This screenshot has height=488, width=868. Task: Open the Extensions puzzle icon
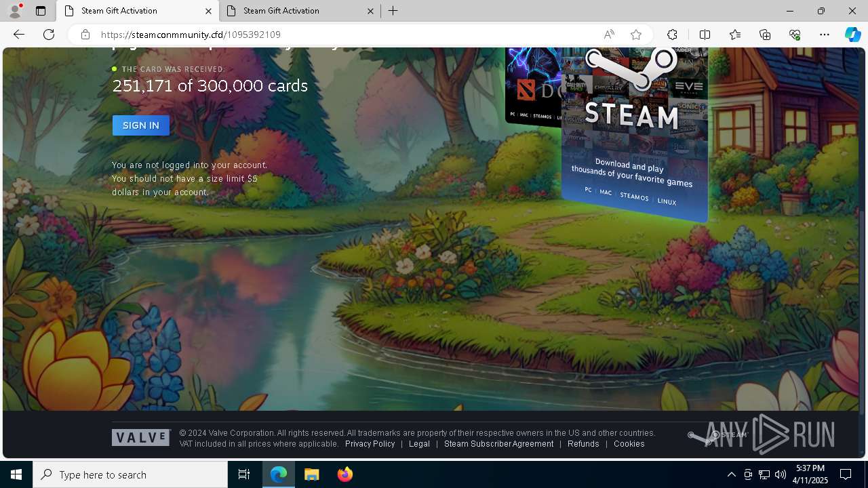[x=672, y=35]
